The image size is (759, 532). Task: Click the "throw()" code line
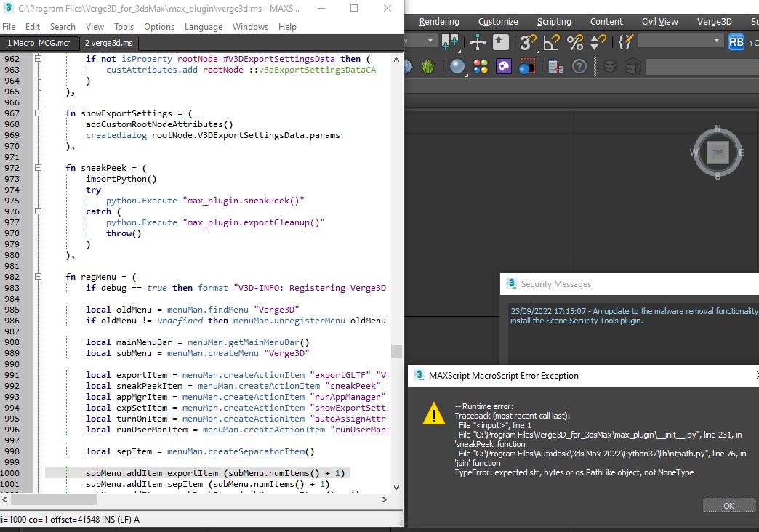pos(124,233)
